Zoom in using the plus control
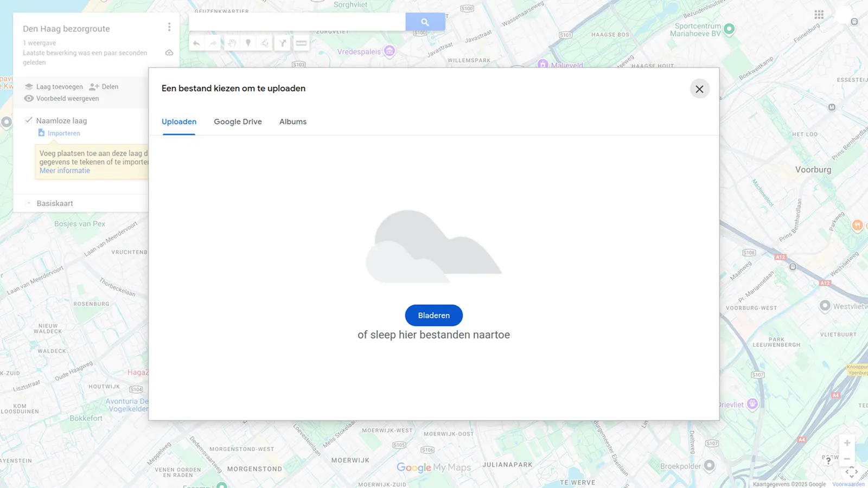This screenshot has height=488, width=868. point(847,443)
